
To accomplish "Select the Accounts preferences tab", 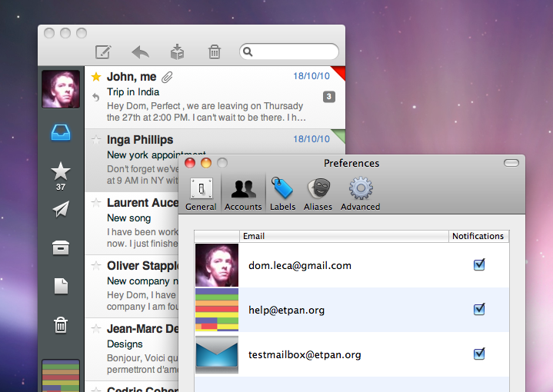I will pos(243,194).
